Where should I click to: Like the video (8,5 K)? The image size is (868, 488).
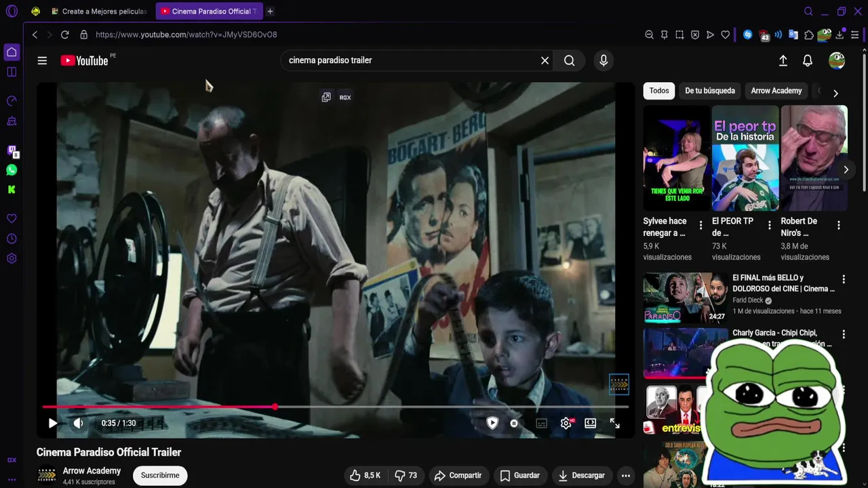[x=365, y=475]
